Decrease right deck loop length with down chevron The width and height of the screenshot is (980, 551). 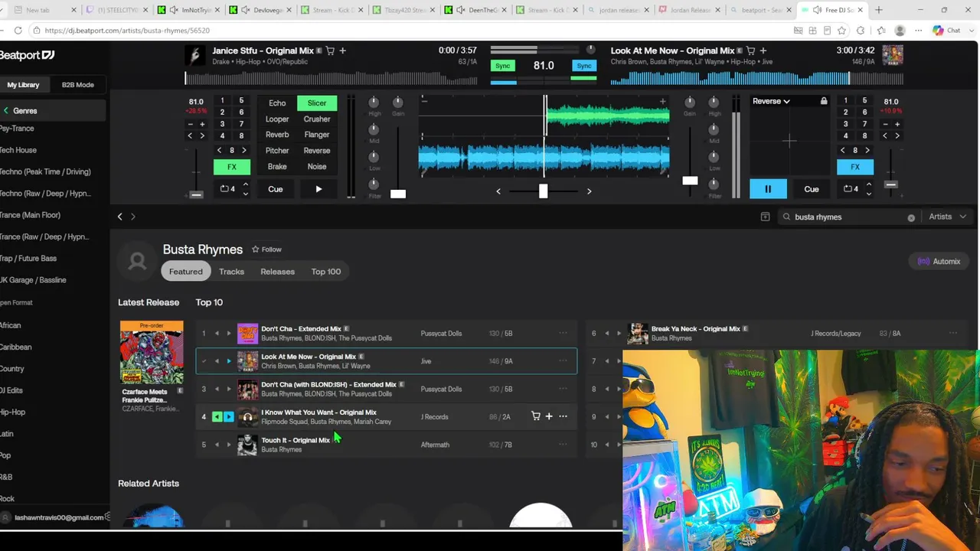click(x=868, y=193)
